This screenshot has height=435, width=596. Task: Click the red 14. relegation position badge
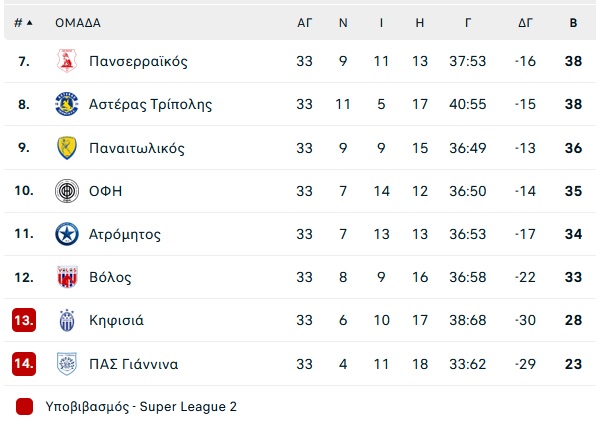pos(24,364)
